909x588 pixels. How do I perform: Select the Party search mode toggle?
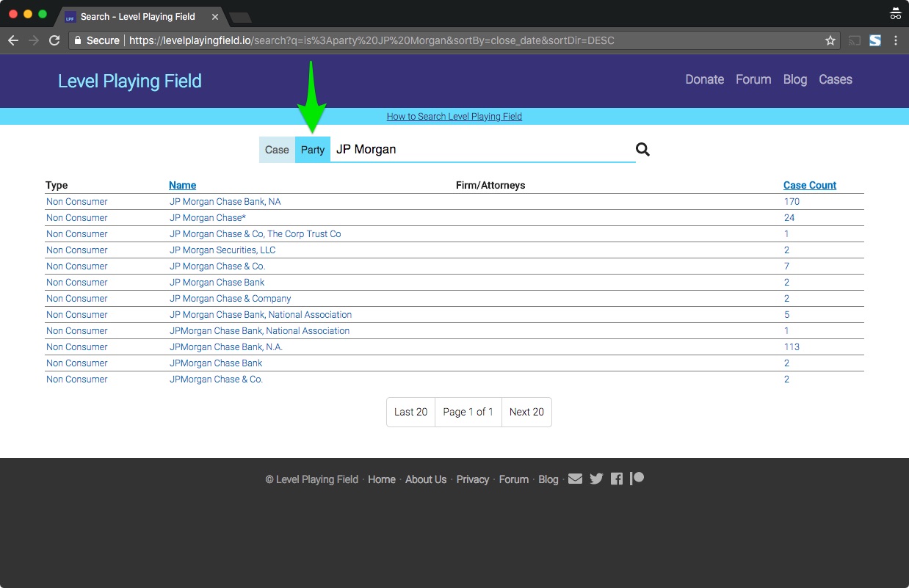pyautogui.click(x=313, y=150)
